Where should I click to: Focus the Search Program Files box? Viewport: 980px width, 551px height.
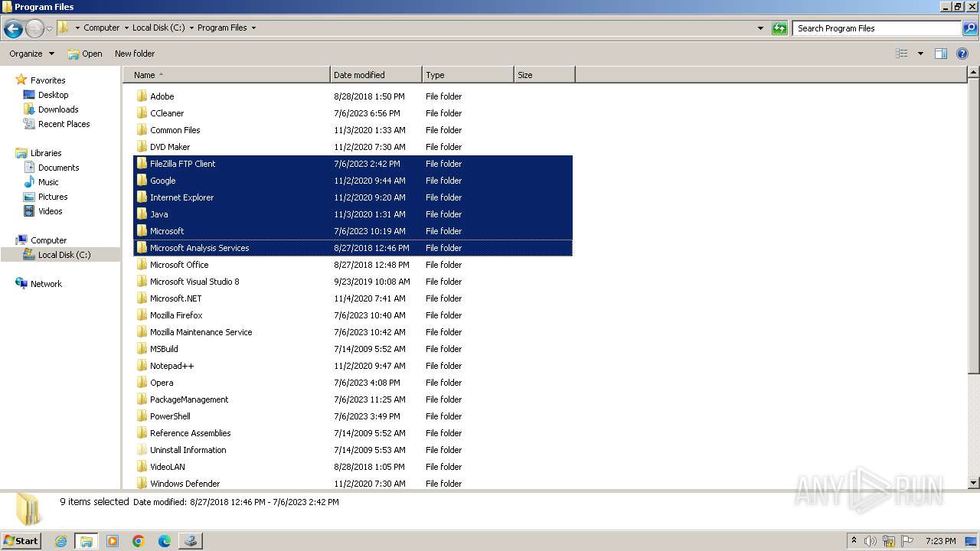[877, 28]
